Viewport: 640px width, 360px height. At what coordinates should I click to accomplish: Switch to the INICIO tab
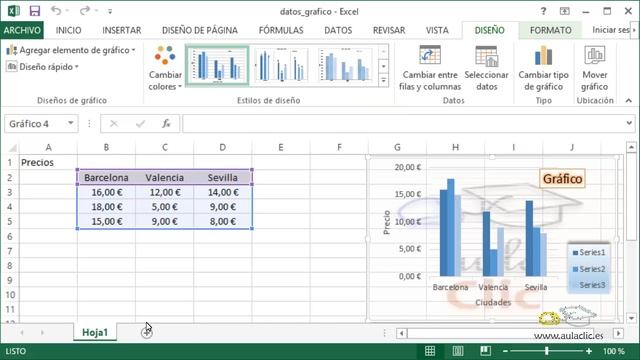point(68,30)
